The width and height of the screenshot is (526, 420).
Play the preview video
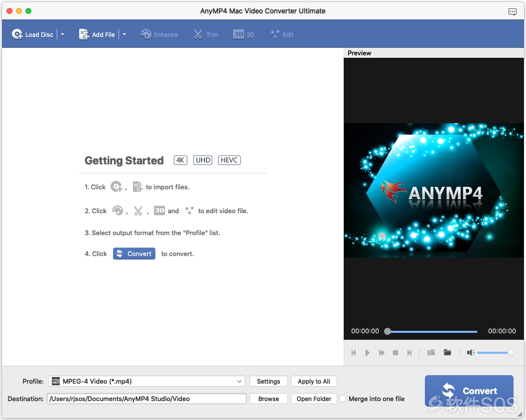pyautogui.click(x=367, y=353)
